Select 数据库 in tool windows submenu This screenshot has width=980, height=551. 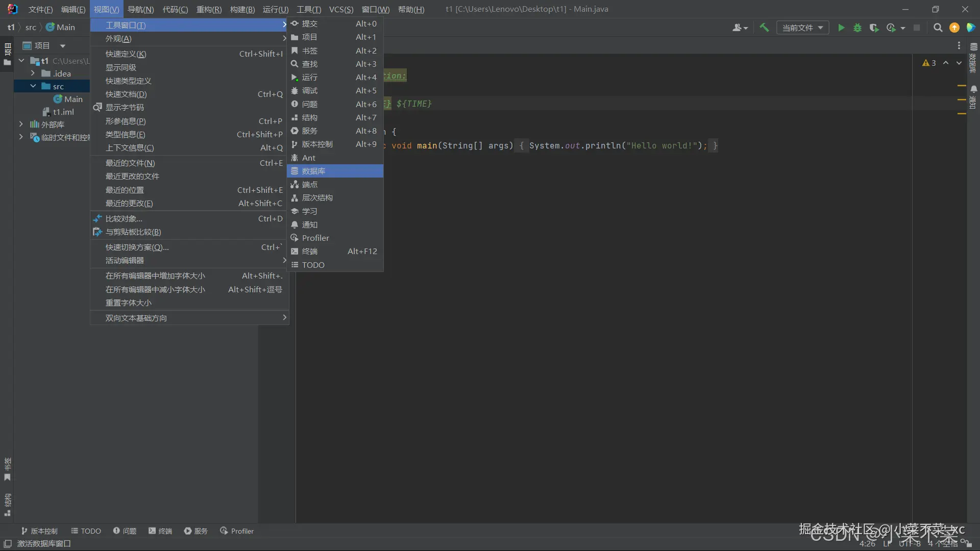[x=313, y=171]
